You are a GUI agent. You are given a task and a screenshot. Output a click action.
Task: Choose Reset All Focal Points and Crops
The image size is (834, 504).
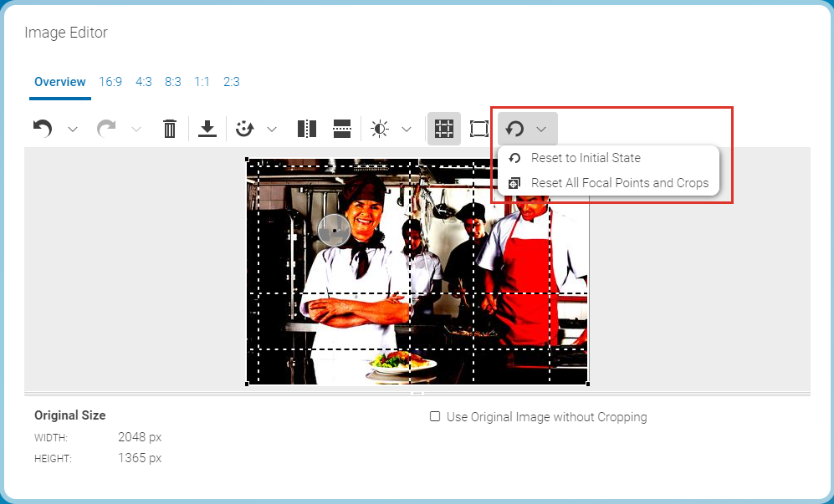pyautogui.click(x=619, y=183)
